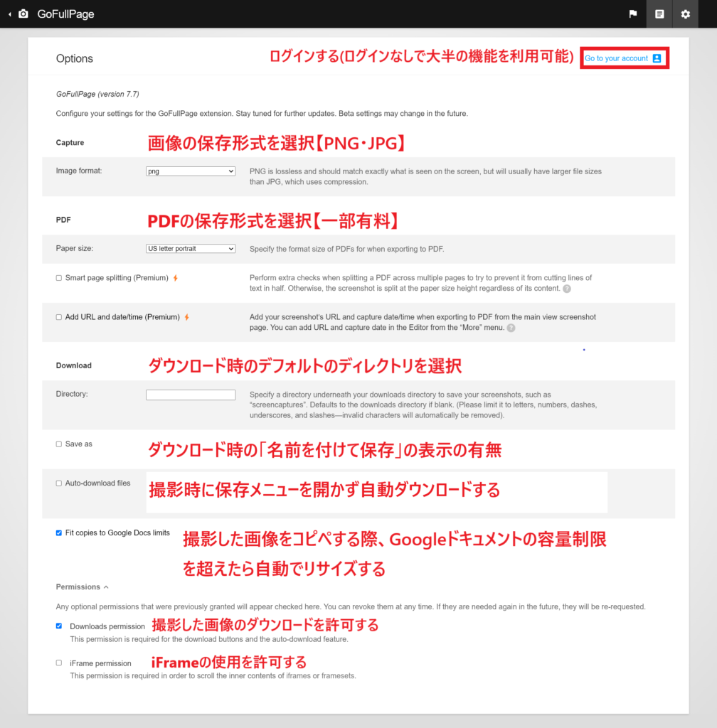This screenshot has height=728, width=717.
Task: Collapse the Permissions section
Action: tap(83, 587)
